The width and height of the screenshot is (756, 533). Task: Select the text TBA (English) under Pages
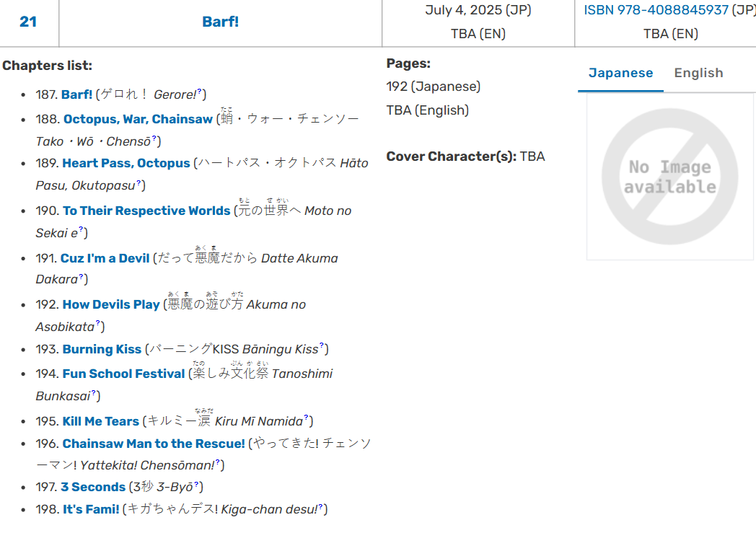[x=428, y=110]
